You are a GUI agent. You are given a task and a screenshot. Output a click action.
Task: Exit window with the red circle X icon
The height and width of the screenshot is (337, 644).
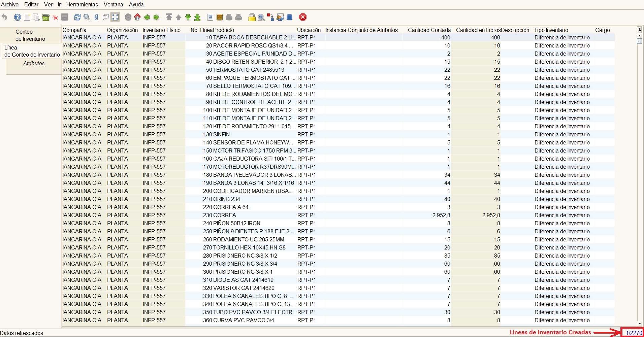tap(303, 17)
